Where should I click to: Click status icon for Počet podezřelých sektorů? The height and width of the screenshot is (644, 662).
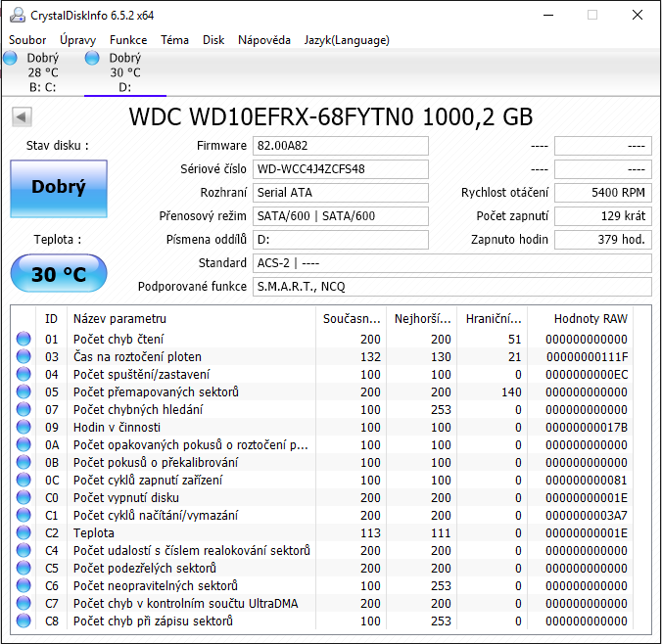tap(24, 568)
